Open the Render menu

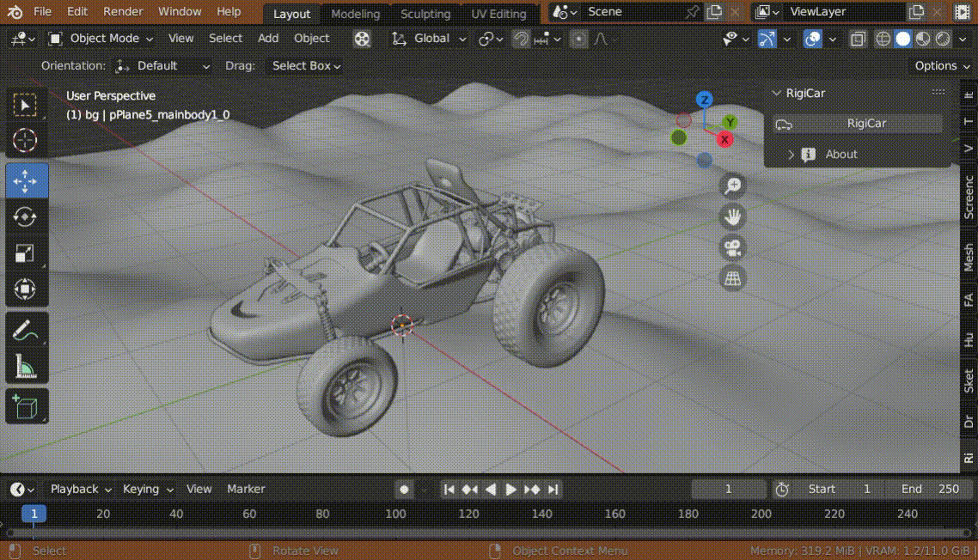point(123,11)
